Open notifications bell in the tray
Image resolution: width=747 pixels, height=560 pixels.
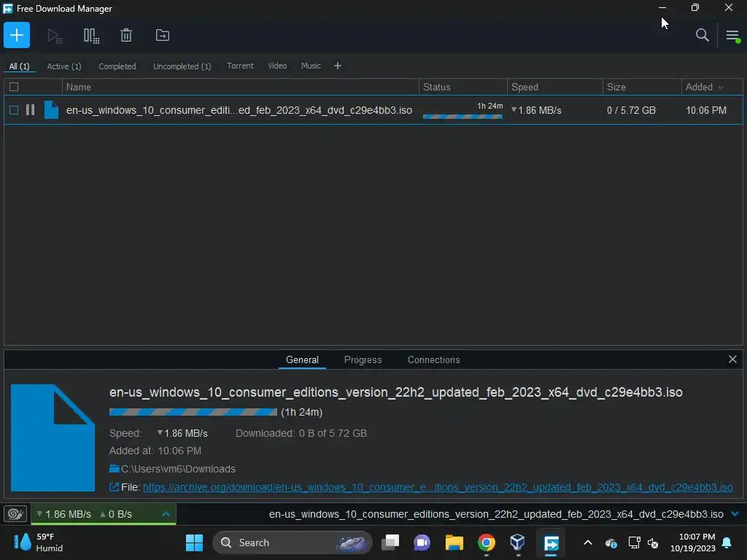coord(727,542)
